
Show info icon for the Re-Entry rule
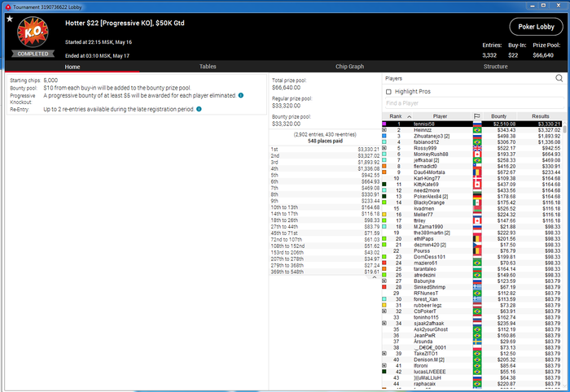pos(199,109)
